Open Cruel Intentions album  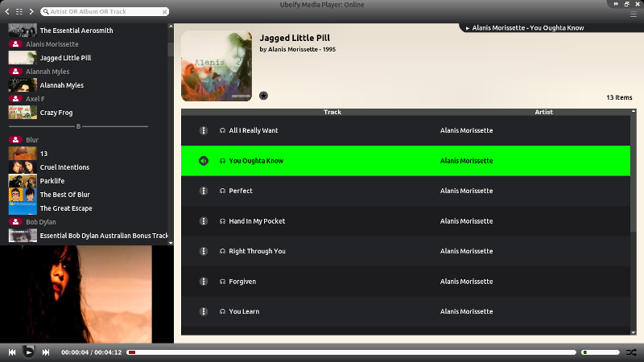click(64, 167)
